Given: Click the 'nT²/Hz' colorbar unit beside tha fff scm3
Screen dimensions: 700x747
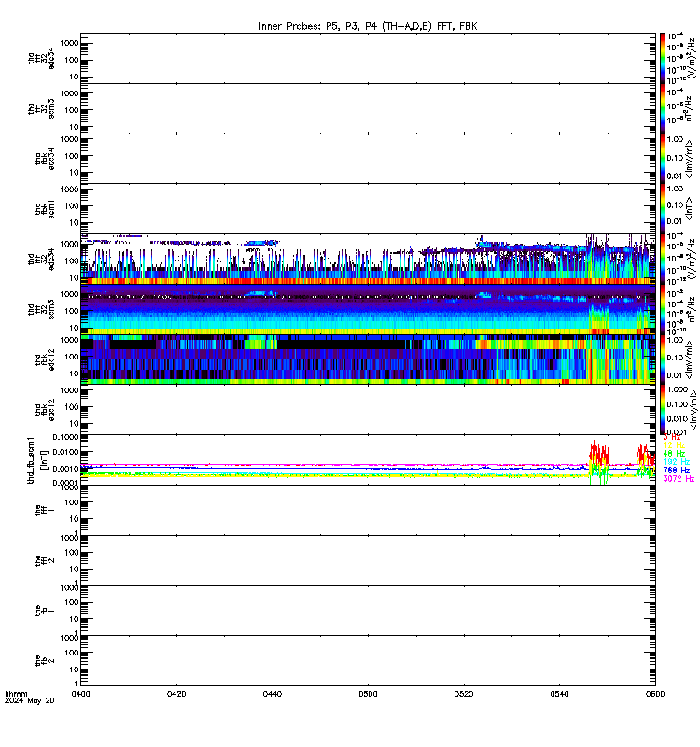Looking at the screenshot, I should [689, 109].
